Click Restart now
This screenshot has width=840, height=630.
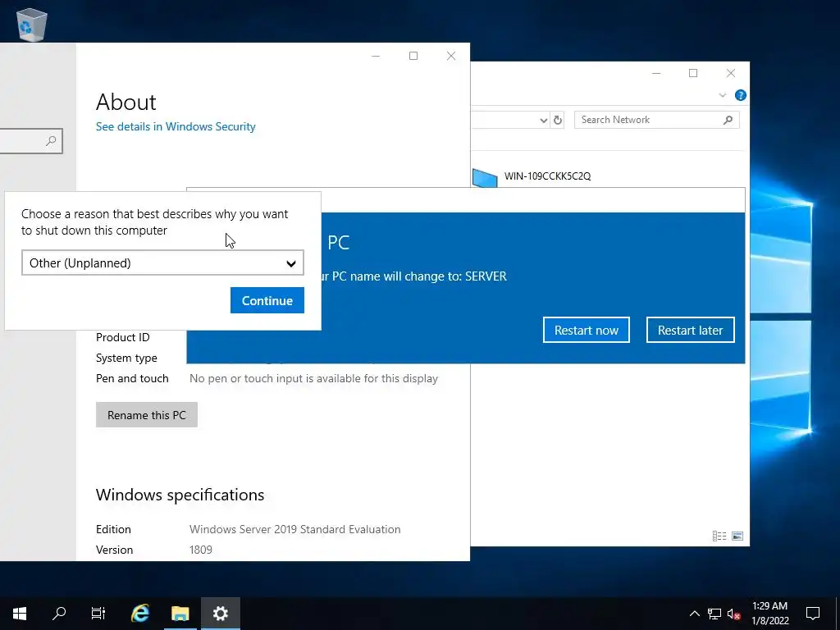pyautogui.click(x=586, y=330)
